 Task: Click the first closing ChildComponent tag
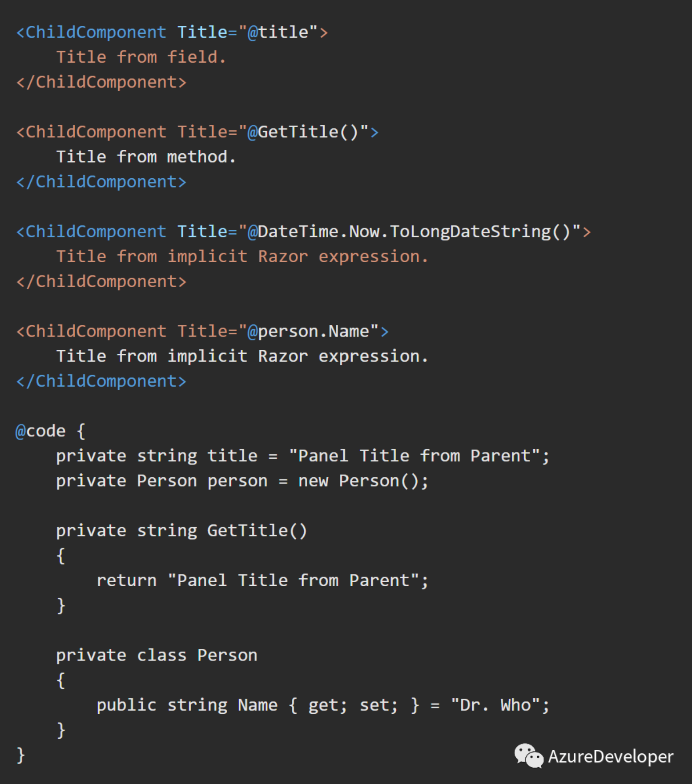point(101,82)
